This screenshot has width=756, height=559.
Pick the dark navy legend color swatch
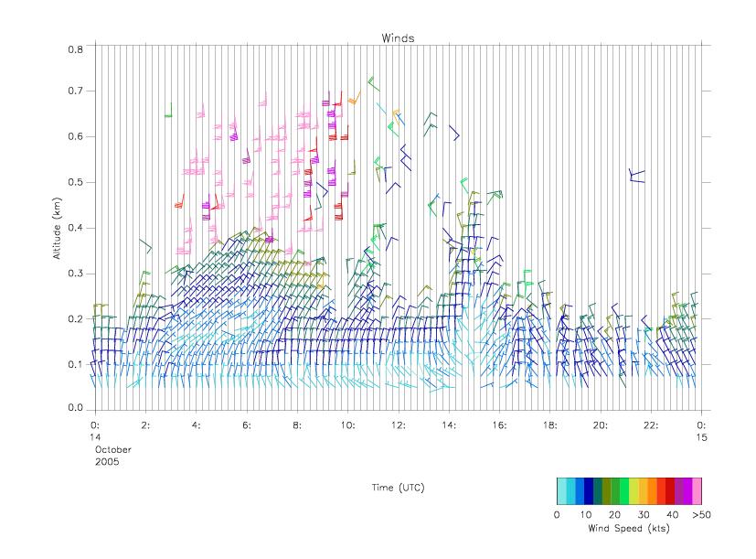(x=589, y=491)
